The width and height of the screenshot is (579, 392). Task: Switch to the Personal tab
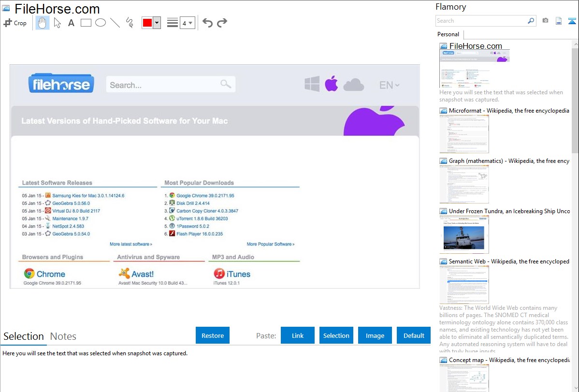click(x=448, y=34)
